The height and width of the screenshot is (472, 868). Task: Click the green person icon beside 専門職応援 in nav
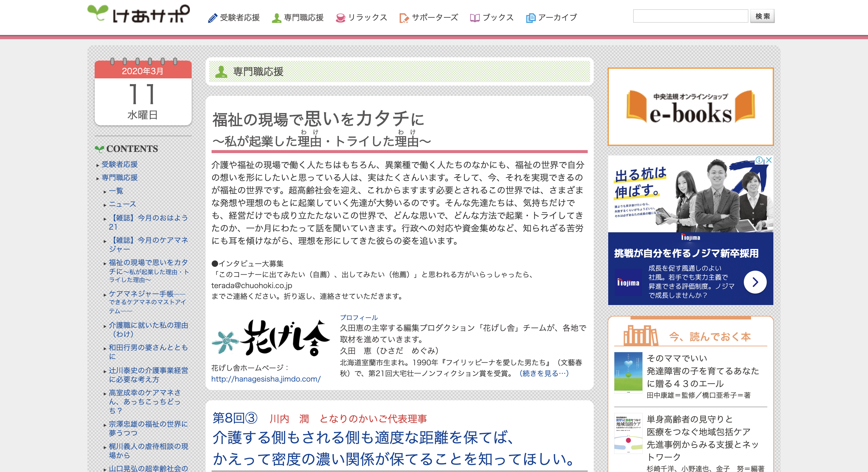[276, 18]
